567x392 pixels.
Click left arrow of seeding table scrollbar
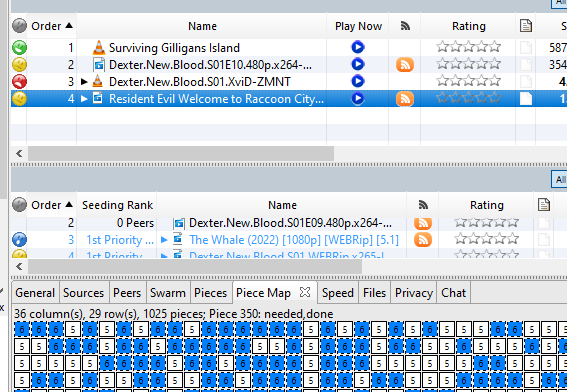[19, 267]
